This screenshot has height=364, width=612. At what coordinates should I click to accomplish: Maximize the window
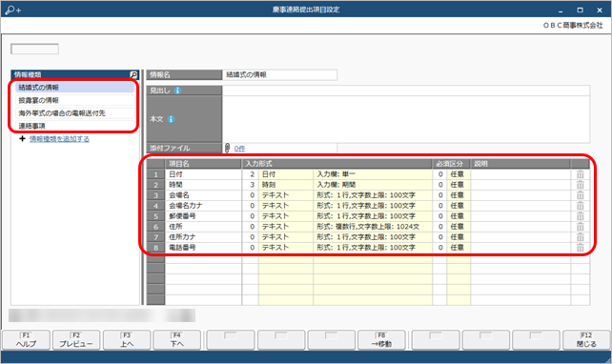pyautogui.click(x=580, y=10)
